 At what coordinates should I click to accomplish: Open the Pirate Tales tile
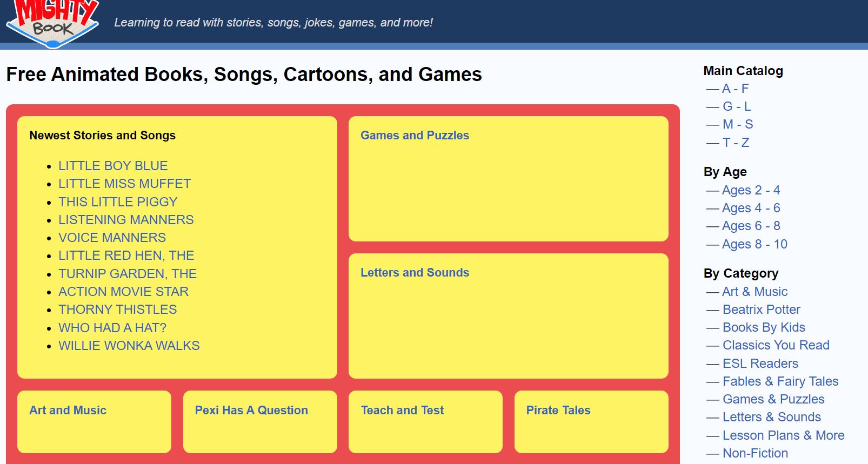[x=558, y=411]
